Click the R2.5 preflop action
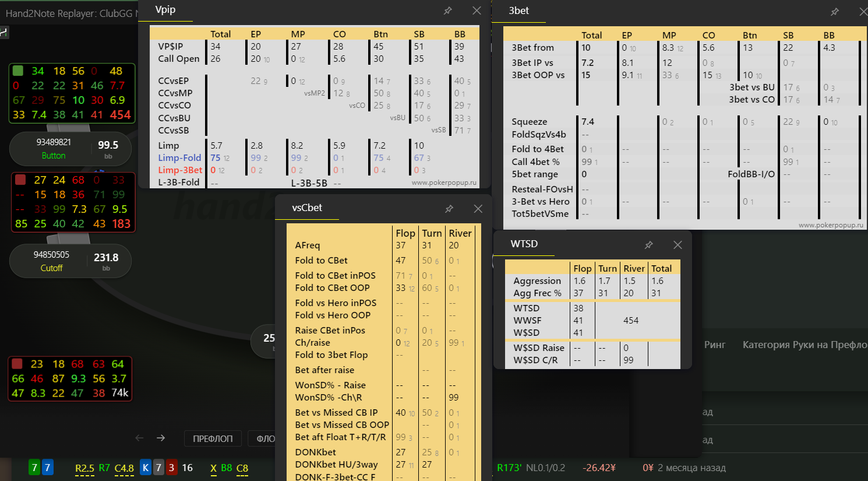 click(x=84, y=468)
